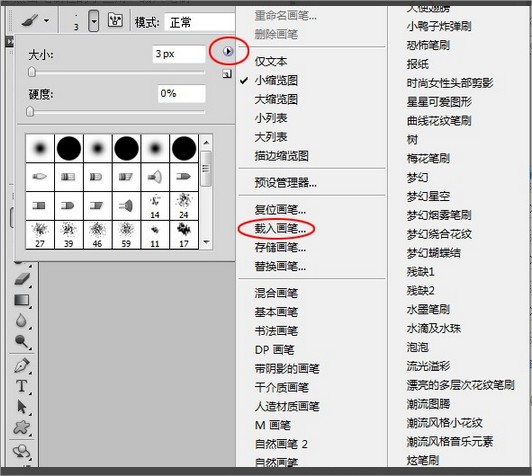
Task: Load 泡泡 brush set
Action: point(417,347)
